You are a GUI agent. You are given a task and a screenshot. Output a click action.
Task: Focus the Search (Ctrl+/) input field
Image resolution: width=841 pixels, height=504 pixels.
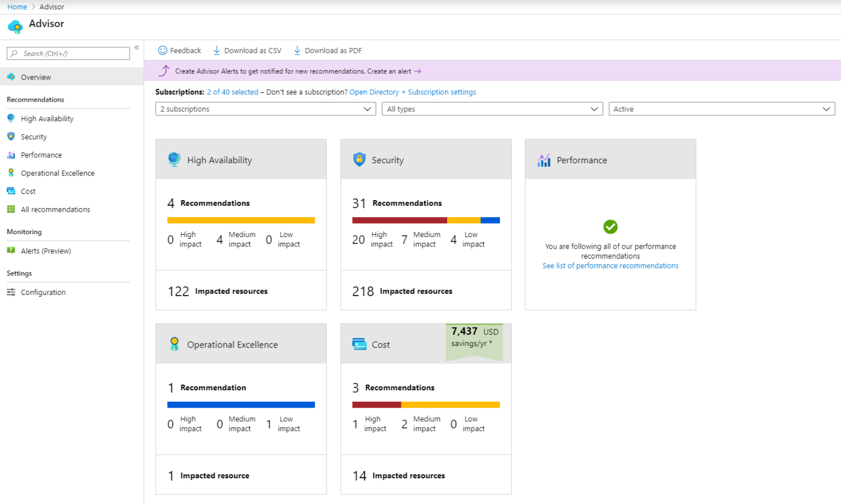[68, 54]
